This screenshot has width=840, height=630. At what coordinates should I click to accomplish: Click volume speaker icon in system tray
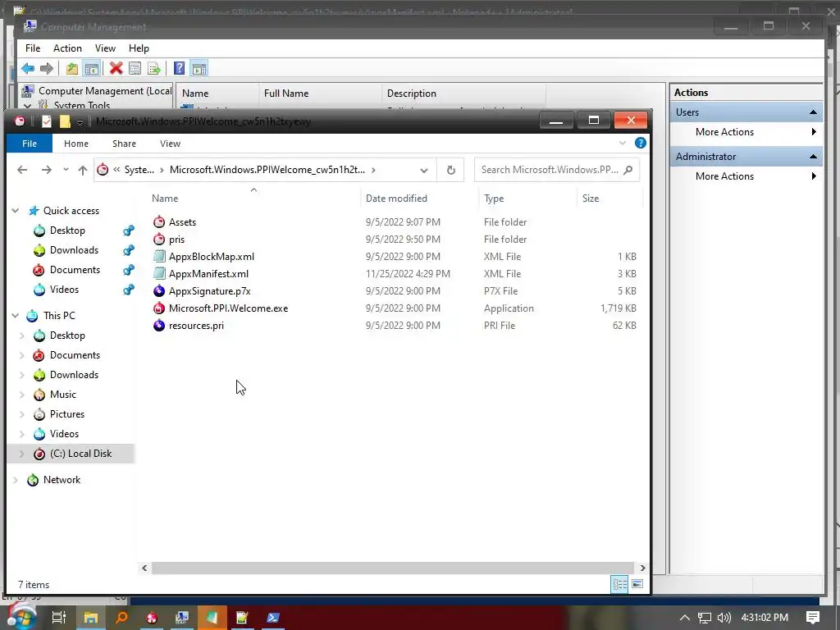click(724, 618)
